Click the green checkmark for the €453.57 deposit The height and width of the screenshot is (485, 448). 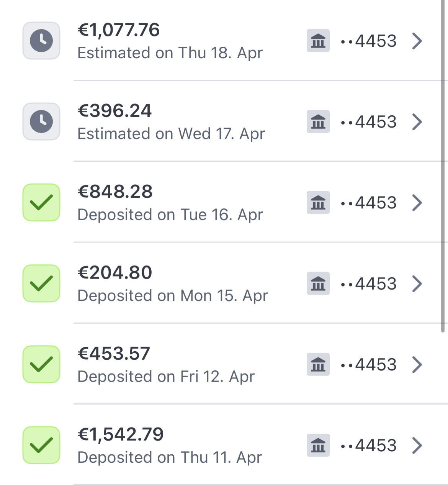[x=41, y=364]
